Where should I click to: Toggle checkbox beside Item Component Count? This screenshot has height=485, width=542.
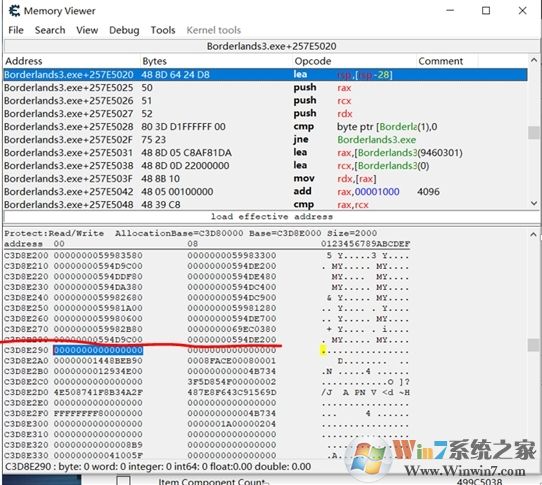pyautogui.click(x=123, y=481)
